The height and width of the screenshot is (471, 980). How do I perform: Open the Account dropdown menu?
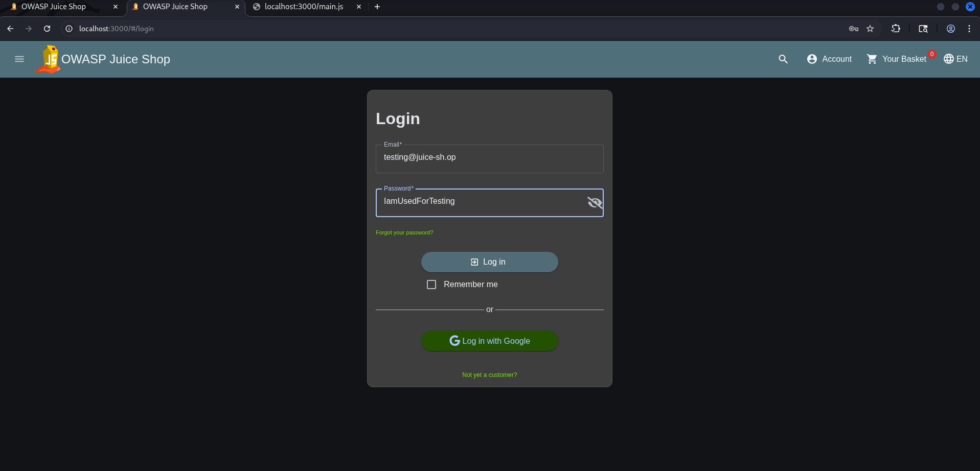[x=829, y=59]
